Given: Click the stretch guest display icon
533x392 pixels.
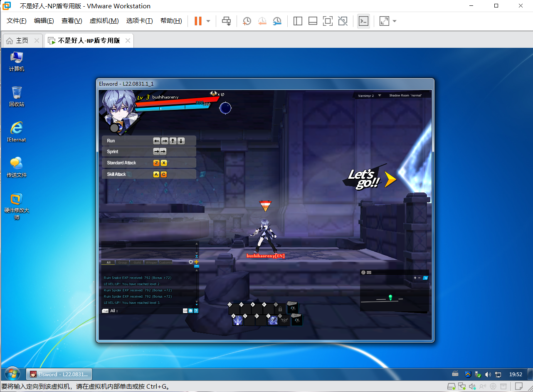Looking at the screenshot, I should pos(384,21).
